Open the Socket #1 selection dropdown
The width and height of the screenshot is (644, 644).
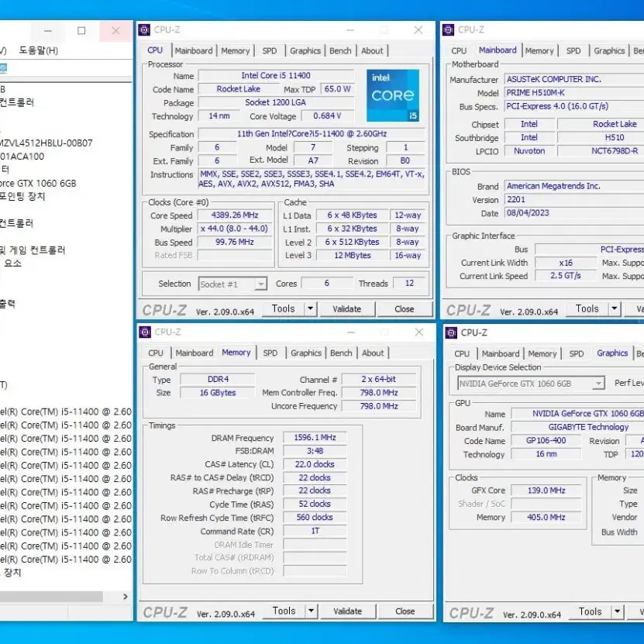(x=232, y=284)
